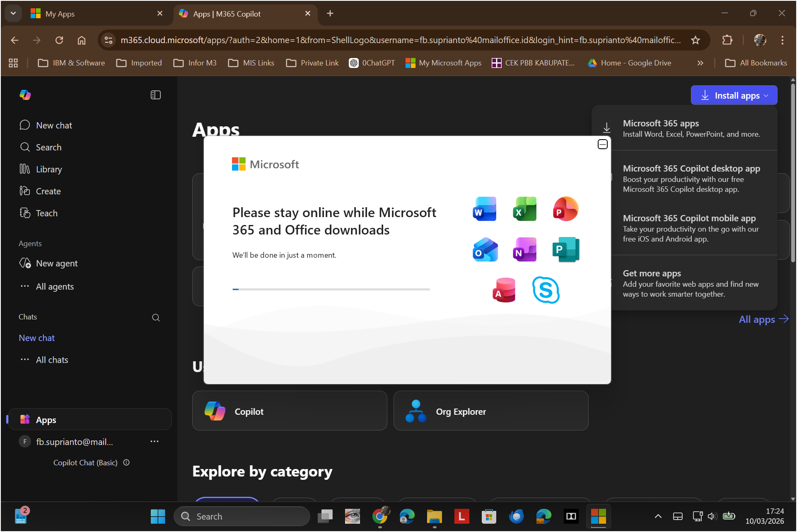Open the tab search dropdown arrow
Image resolution: width=797 pixels, height=532 pixels.
[x=13, y=13]
